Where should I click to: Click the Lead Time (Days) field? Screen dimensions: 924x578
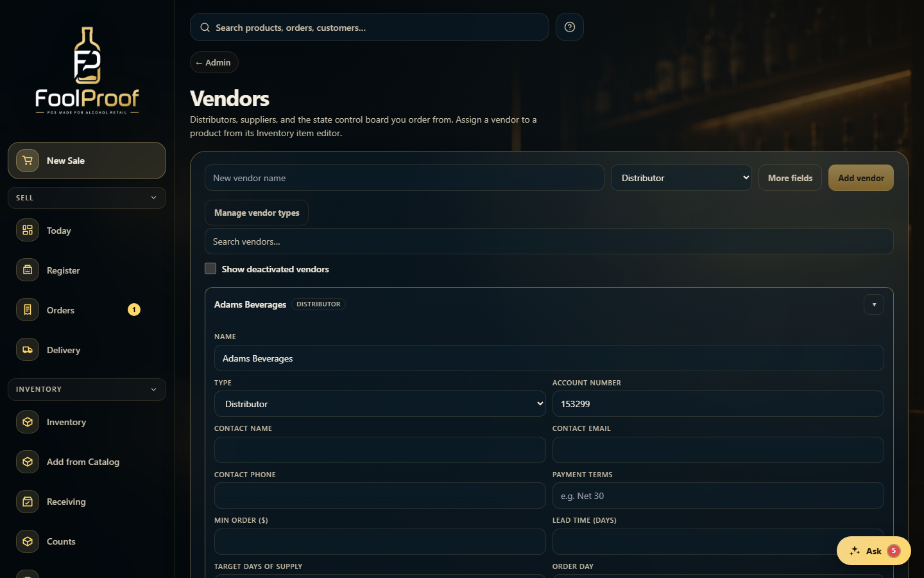tap(718, 542)
